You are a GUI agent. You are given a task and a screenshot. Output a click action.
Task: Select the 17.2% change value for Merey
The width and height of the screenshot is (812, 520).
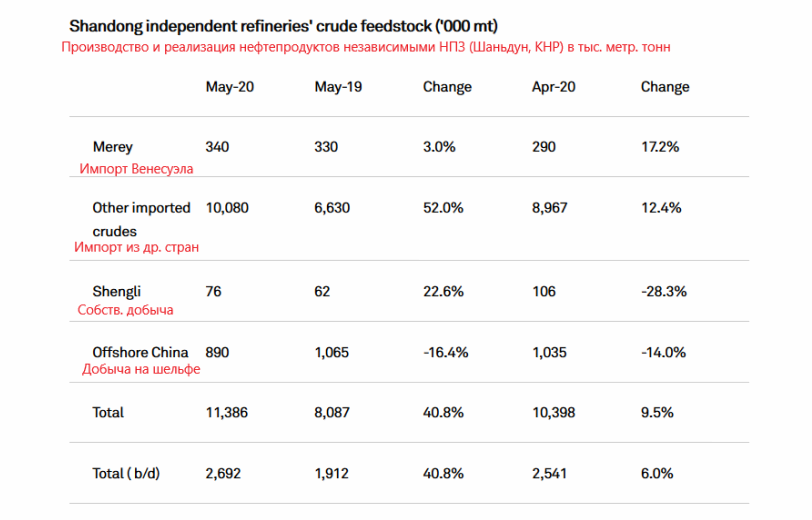click(x=660, y=147)
